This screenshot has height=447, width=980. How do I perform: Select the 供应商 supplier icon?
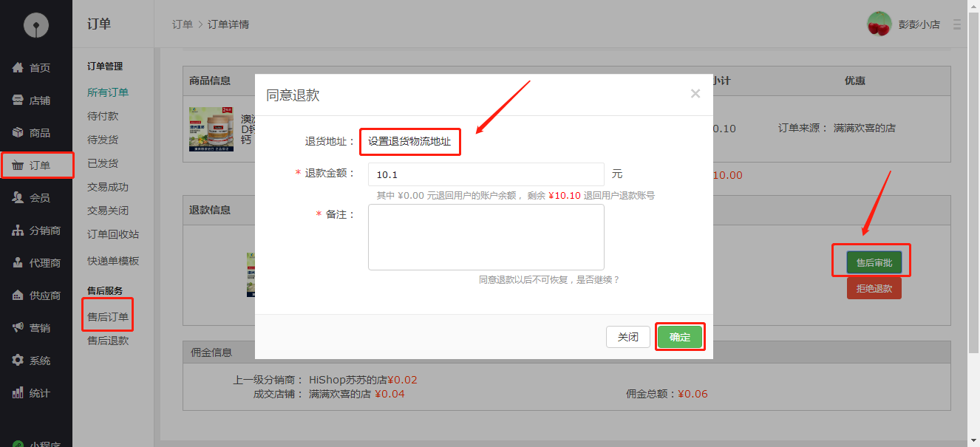[18, 295]
